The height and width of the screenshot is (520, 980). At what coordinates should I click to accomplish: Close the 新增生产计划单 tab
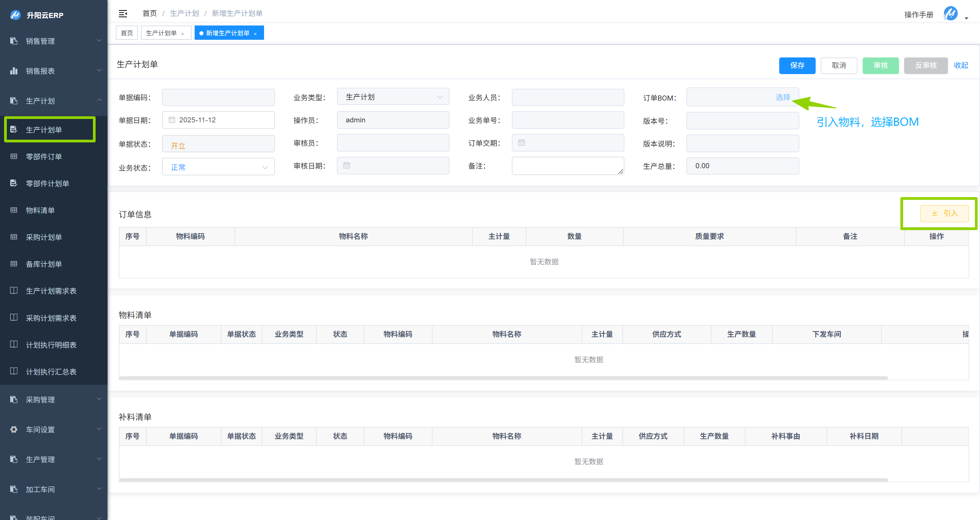255,34
